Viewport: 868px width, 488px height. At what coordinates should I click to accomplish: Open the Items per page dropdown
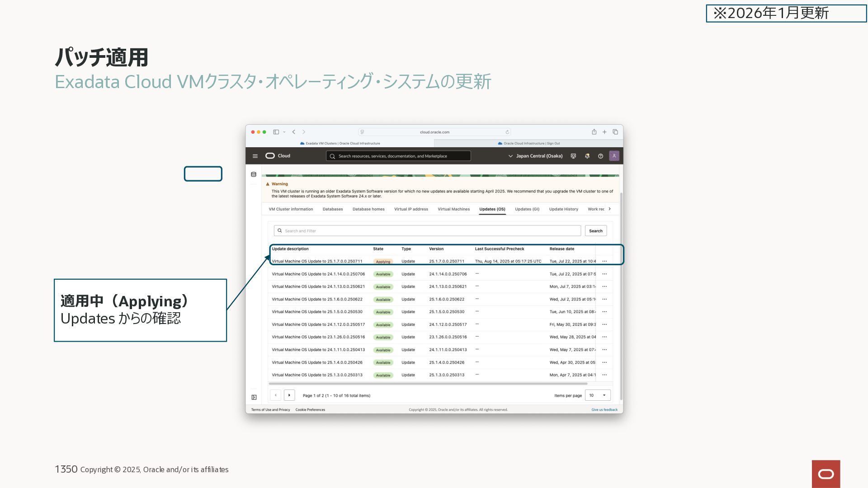coord(597,395)
